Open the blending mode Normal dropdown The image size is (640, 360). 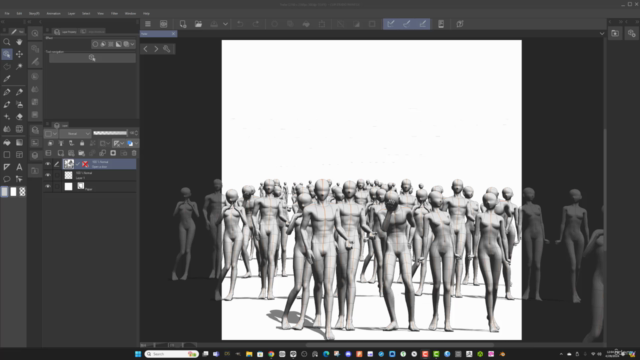pos(75,133)
